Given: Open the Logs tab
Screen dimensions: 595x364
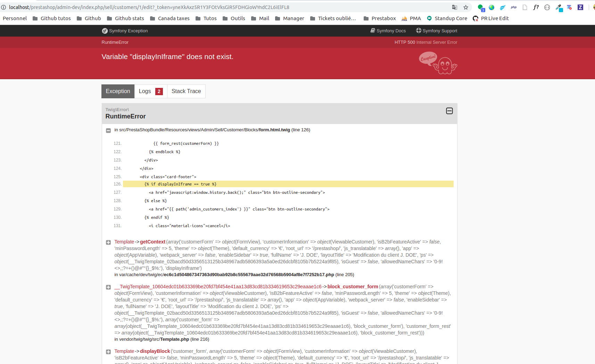Looking at the screenshot, I should (x=151, y=91).
